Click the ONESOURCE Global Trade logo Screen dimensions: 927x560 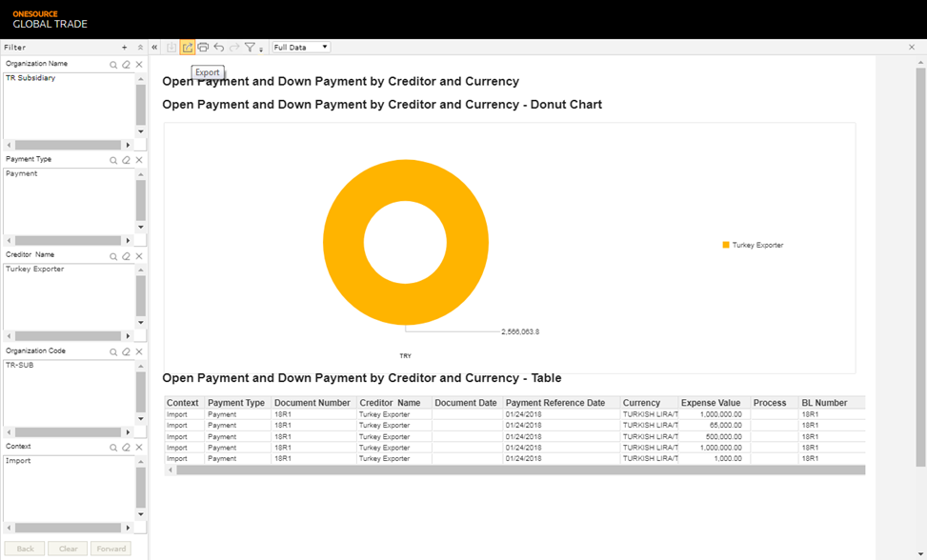pos(50,19)
